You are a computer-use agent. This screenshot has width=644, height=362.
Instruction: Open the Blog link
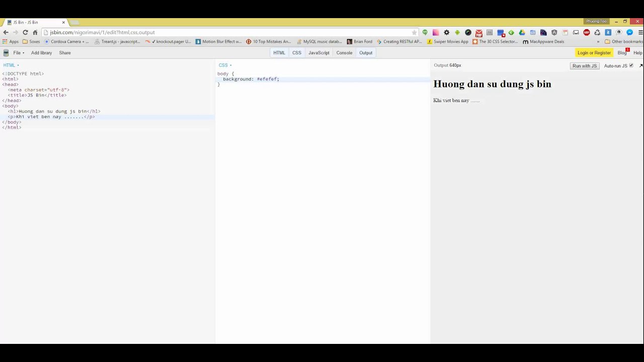coord(622,53)
